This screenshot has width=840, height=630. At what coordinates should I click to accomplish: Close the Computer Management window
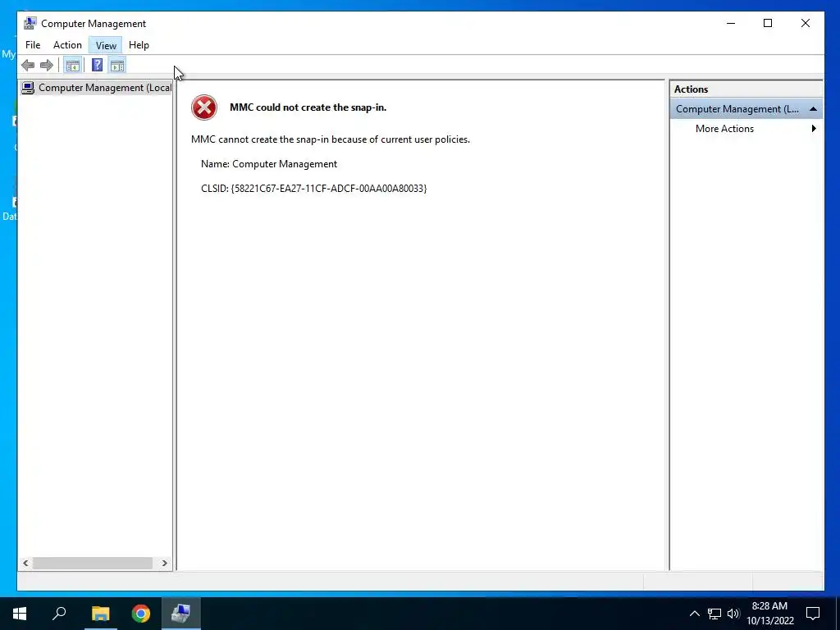pyautogui.click(x=806, y=23)
